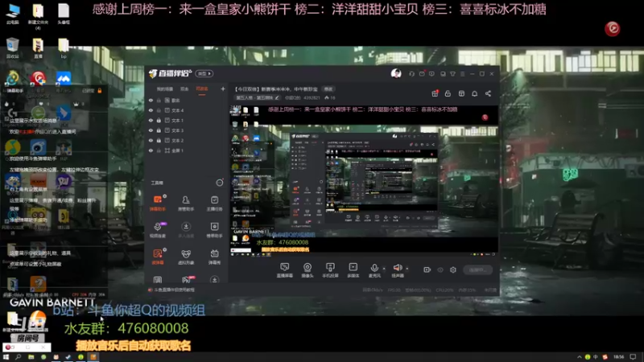
Task: Open the gift box icon with red dot
Action: pos(435,93)
